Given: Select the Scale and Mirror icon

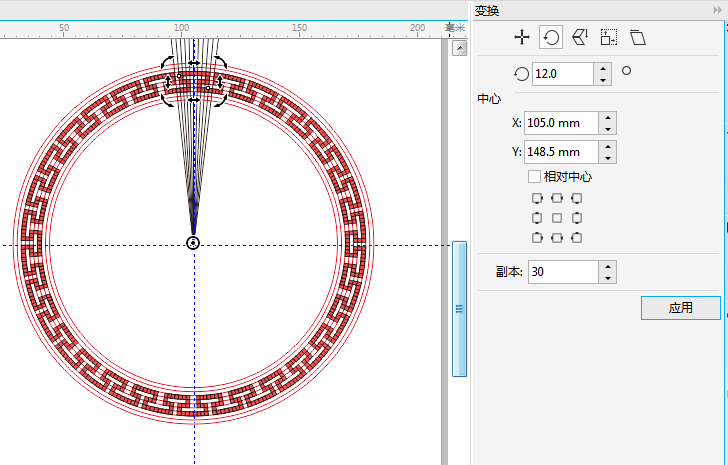Looking at the screenshot, I should click(579, 38).
